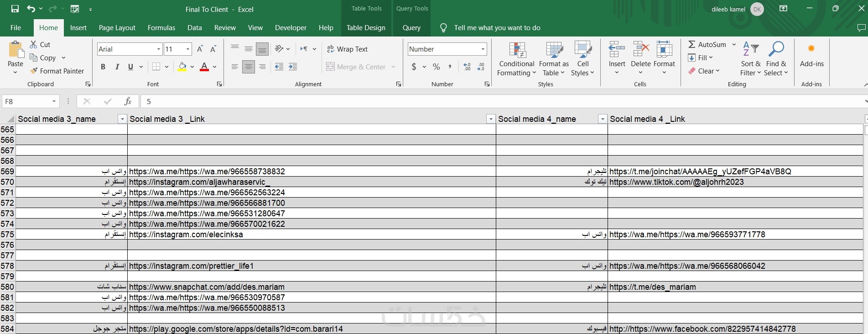868x334 pixels.
Task: Click the Save icon in Quick Access Toolbar
Action: coord(15,9)
